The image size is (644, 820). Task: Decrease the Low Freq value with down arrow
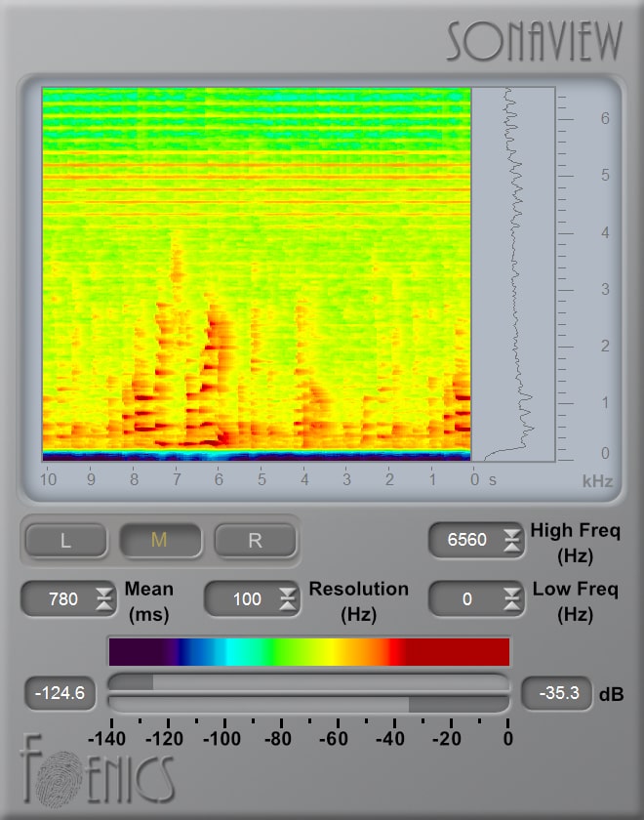point(511,605)
